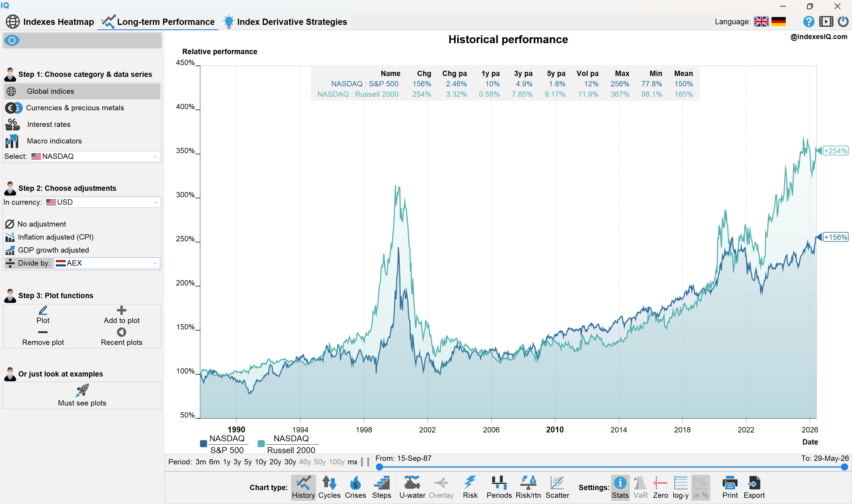Click the Plot pencil button
Image resolution: width=852 pixels, height=504 pixels.
pos(43,315)
